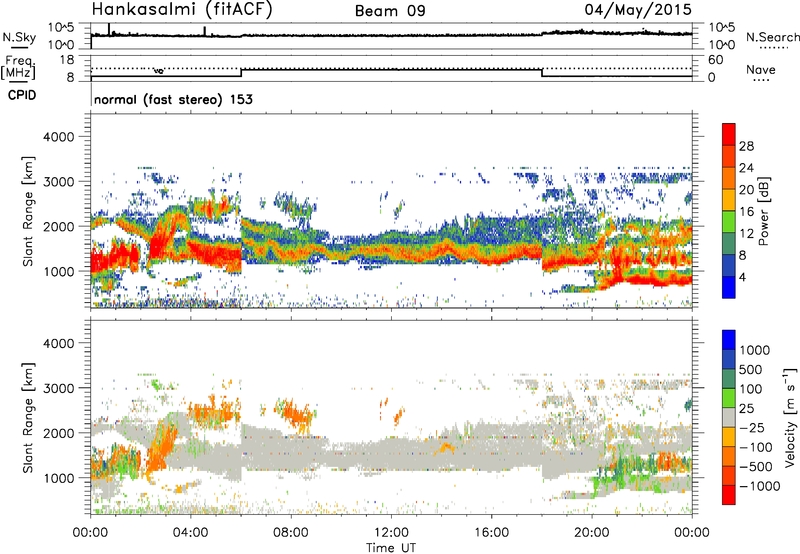Click the '500' velocity colorbar label
The height and width of the screenshot is (554, 800).
[x=751, y=369]
